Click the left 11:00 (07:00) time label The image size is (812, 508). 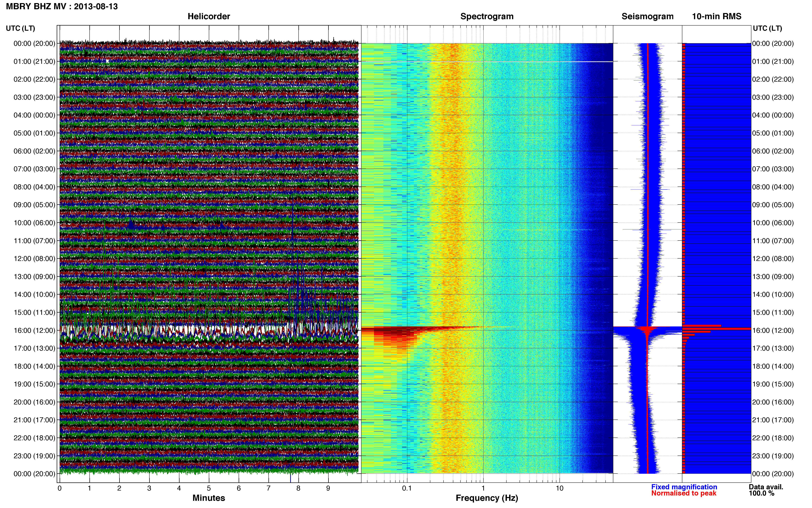pos(34,241)
